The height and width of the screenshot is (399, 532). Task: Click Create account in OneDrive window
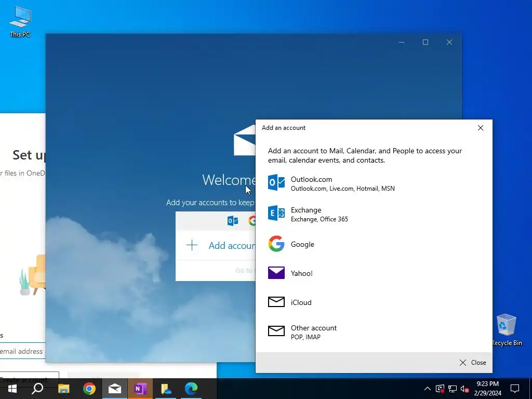tap(29, 378)
